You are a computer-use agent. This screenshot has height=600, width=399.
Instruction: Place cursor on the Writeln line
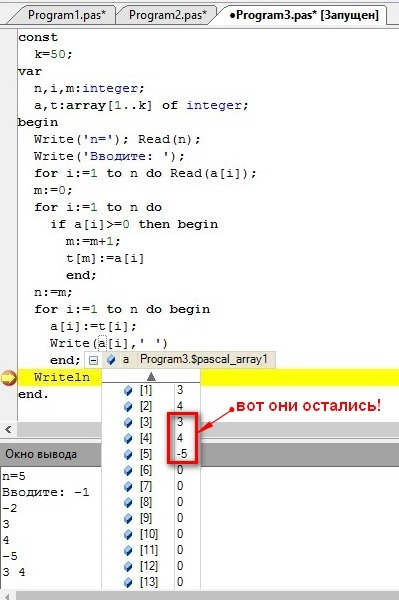click(x=62, y=377)
